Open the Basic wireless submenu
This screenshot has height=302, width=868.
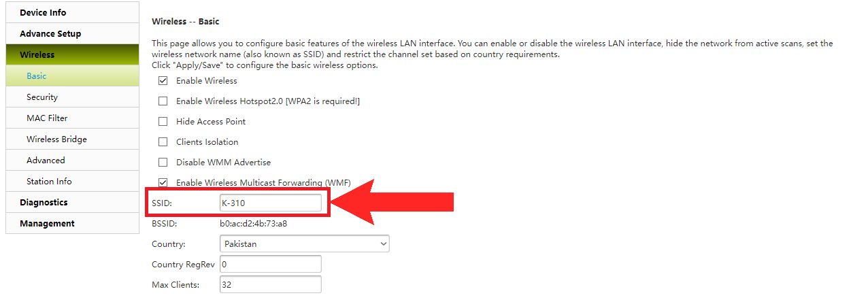37,76
